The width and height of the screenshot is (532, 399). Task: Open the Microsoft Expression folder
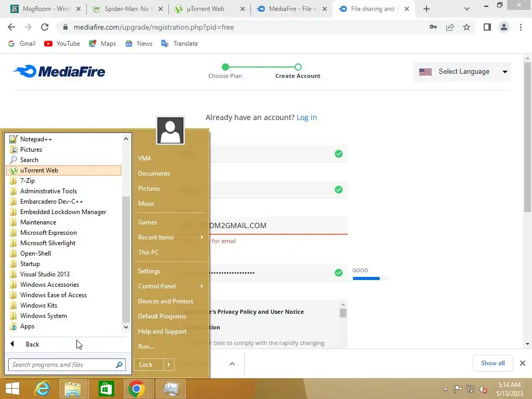point(64,233)
